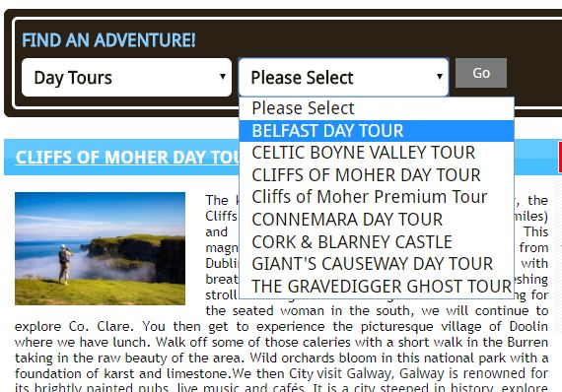Pick CORK & BLARNEY CASTLE option
Viewport: 562px width, 392px height.
377,242
